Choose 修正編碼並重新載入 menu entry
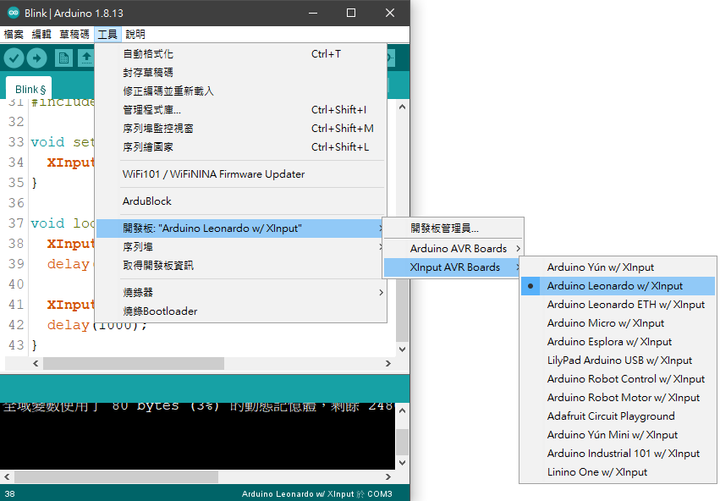Viewport: 720px width, 501px height. [241, 91]
